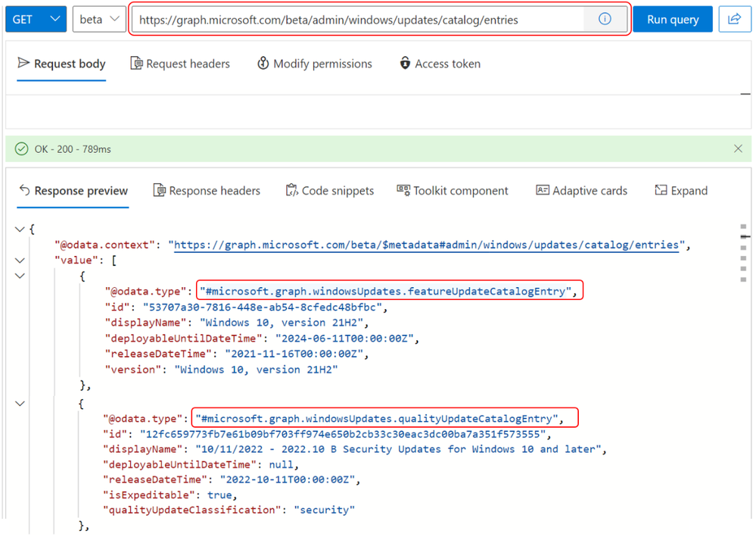Viewport: 756px width, 540px height.
Task: Click the share query icon button
Action: [x=735, y=19]
